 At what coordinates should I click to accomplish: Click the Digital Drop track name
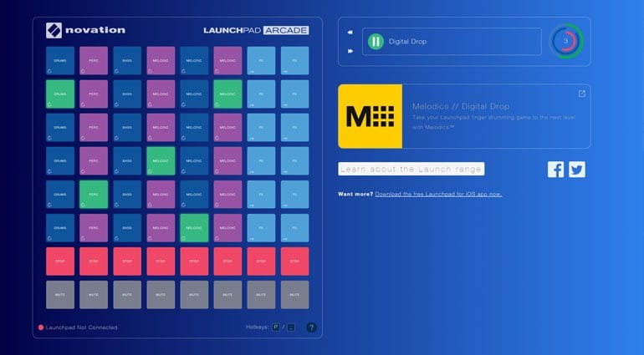click(407, 42)
